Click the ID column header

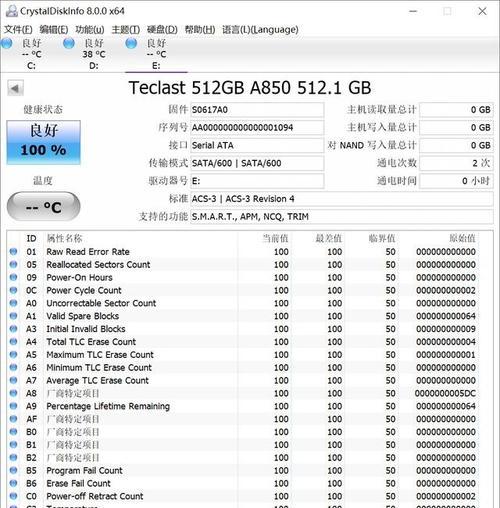(x=31, y=238)
